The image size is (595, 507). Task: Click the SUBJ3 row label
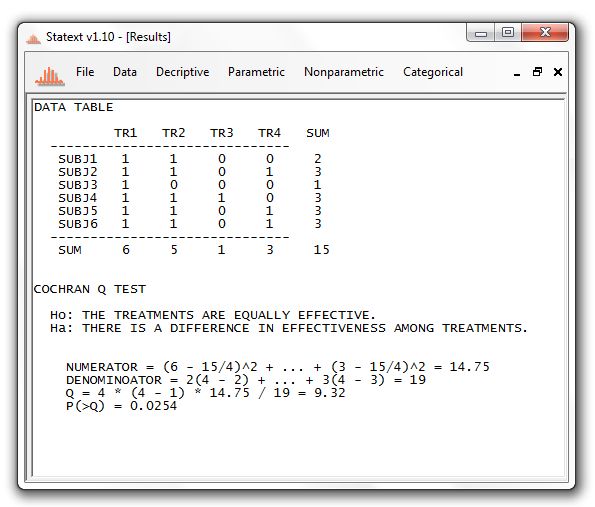78,185
